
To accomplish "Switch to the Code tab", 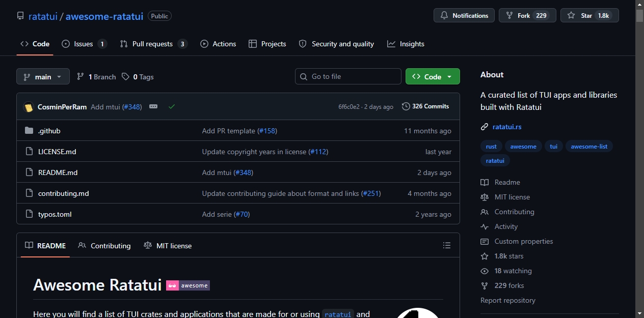I will click(35, 44).
